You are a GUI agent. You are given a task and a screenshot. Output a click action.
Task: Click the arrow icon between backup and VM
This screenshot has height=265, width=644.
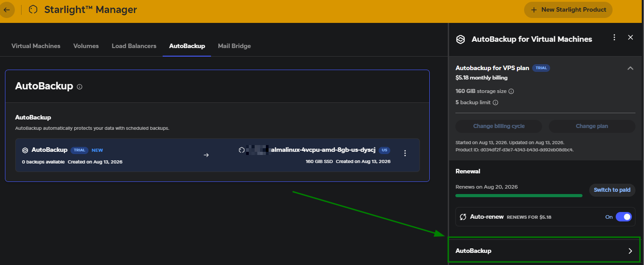pyautogui.click(x=206, y=155)
